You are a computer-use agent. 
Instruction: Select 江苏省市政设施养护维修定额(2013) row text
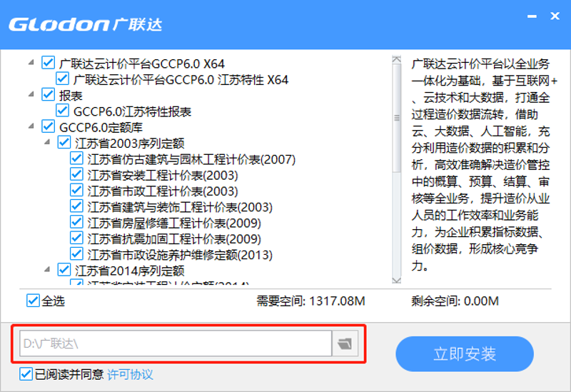180,255
